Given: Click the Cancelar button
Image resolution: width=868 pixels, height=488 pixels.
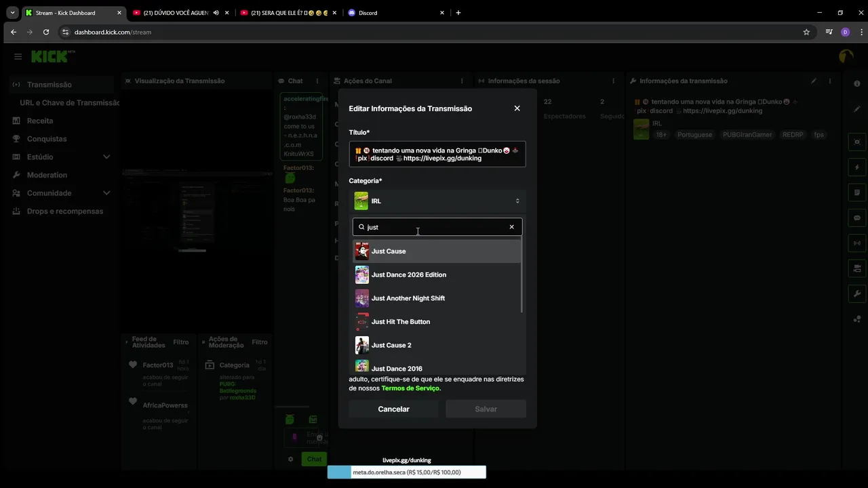Looking at the screenshot, I should 393,409.
